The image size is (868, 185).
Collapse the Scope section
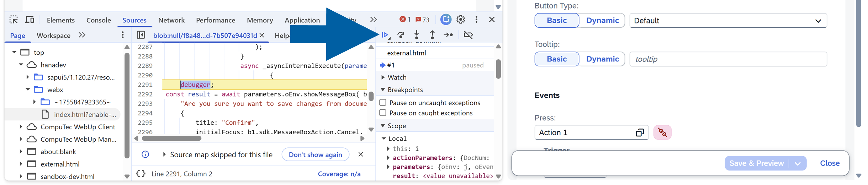pyautogui.click(x=383, y=126)
